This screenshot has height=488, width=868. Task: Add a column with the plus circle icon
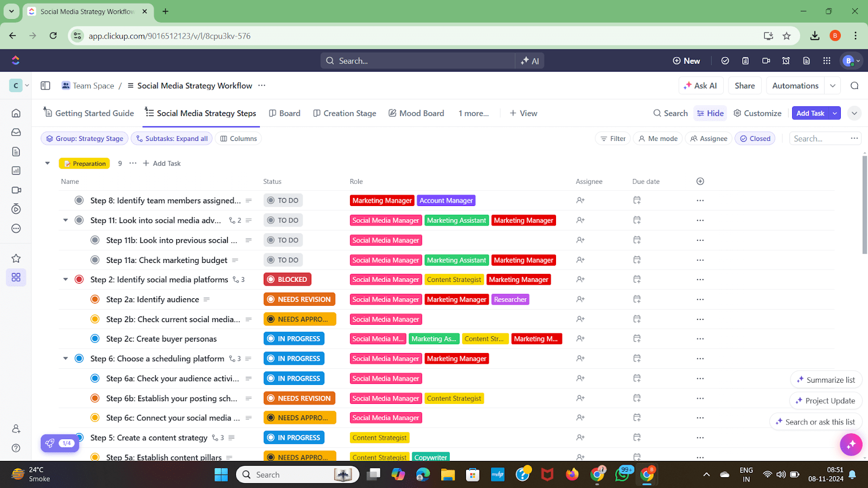(700, 181)
